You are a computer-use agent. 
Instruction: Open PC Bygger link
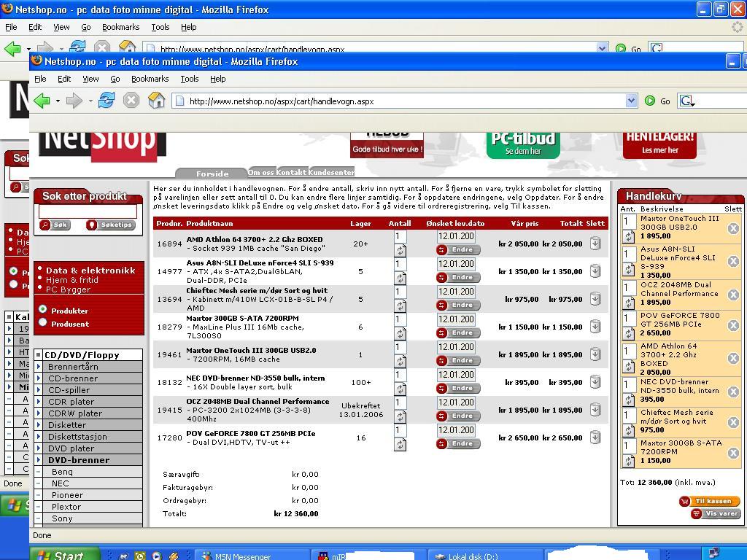(x=68, y=289)
